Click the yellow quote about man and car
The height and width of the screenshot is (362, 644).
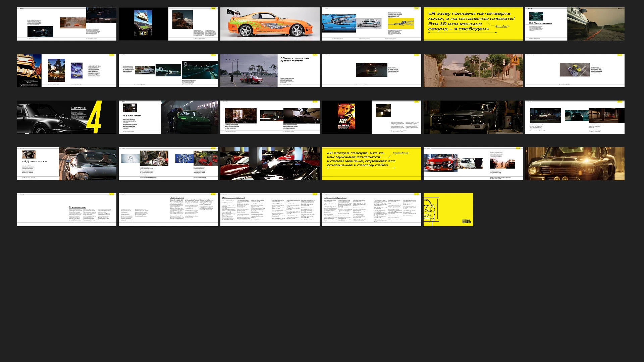[x=371, y=164]
